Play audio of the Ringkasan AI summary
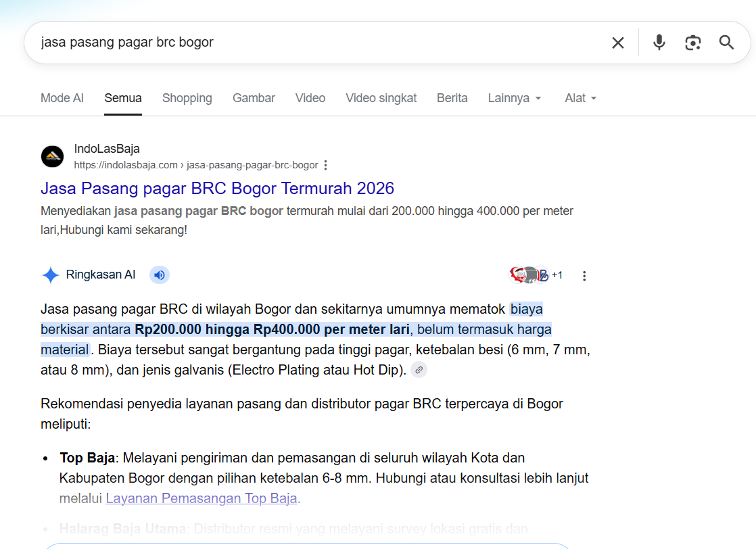Image resolution: width=756 pixels, height=549 pixels. pyautogui.click(x=159, y=275)
